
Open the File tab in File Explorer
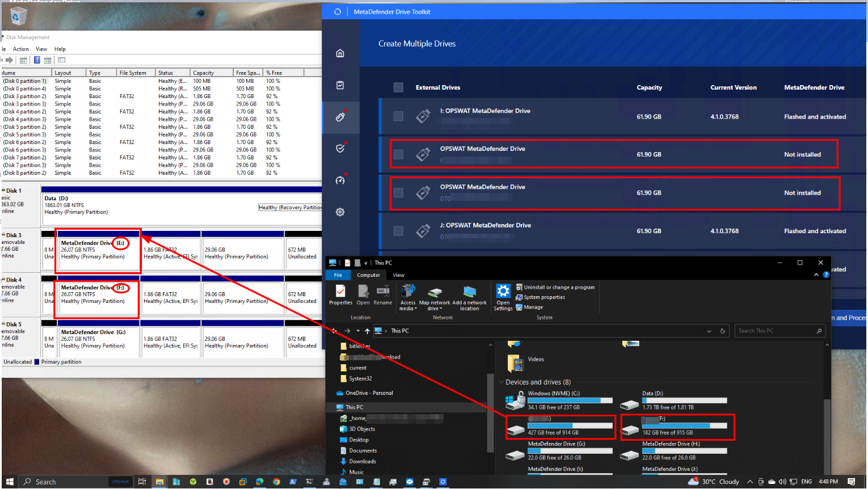(x=338, y=275)
